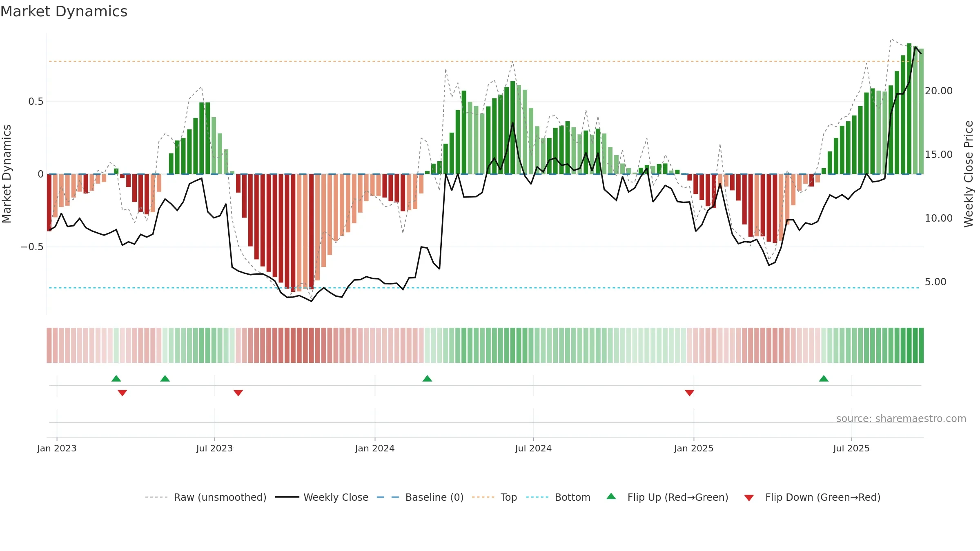The height and width of the screenshot is (551, 980).
Task: Select the red flip-down marker after Jul 2023
Action: click(238, 393)
